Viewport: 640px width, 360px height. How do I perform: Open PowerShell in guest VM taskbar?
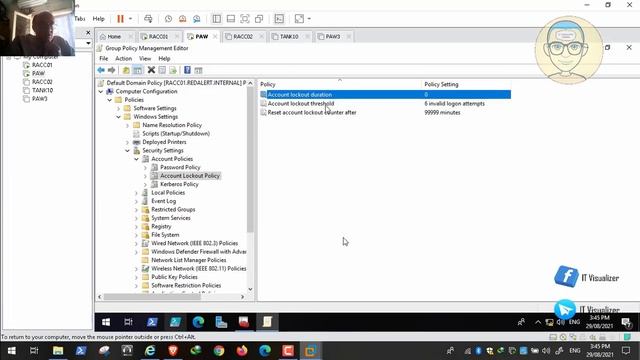pyautogui.click(x=152, y=322)
